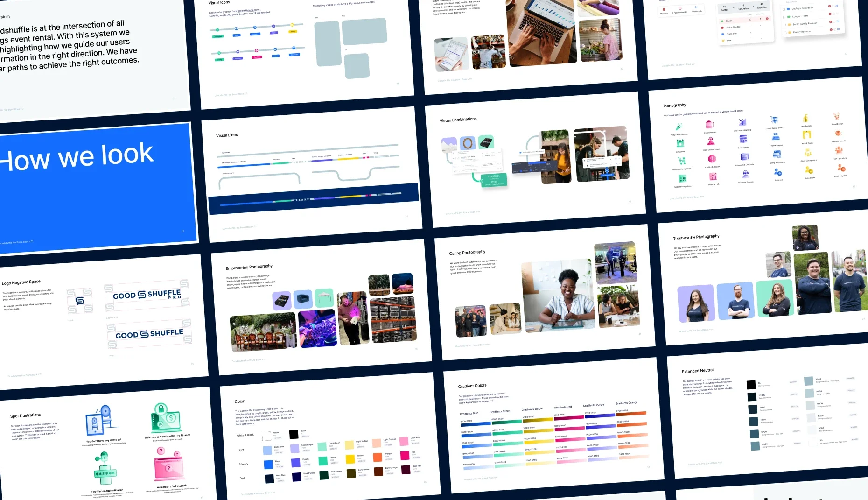Click the 'Extended Neutral' slide heading
The width and height of the screenshot is (868, 500).
(x=698, y=371)
